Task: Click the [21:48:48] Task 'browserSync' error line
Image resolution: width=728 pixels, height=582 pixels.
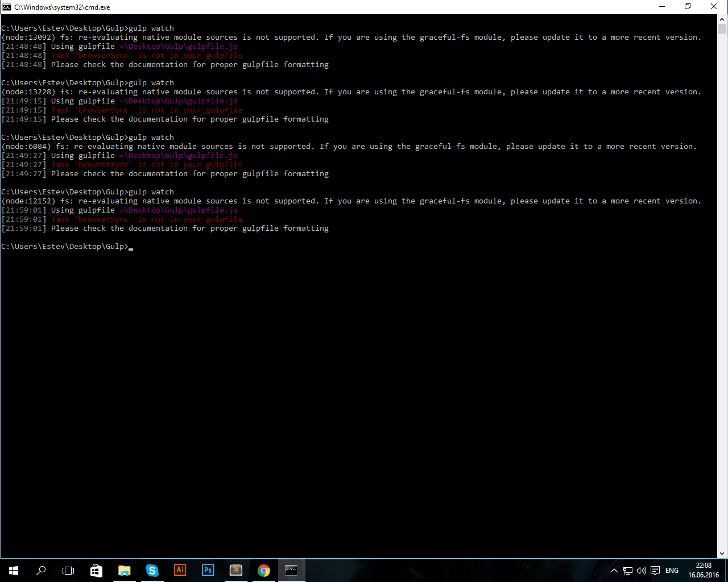Action: point(122,56)
